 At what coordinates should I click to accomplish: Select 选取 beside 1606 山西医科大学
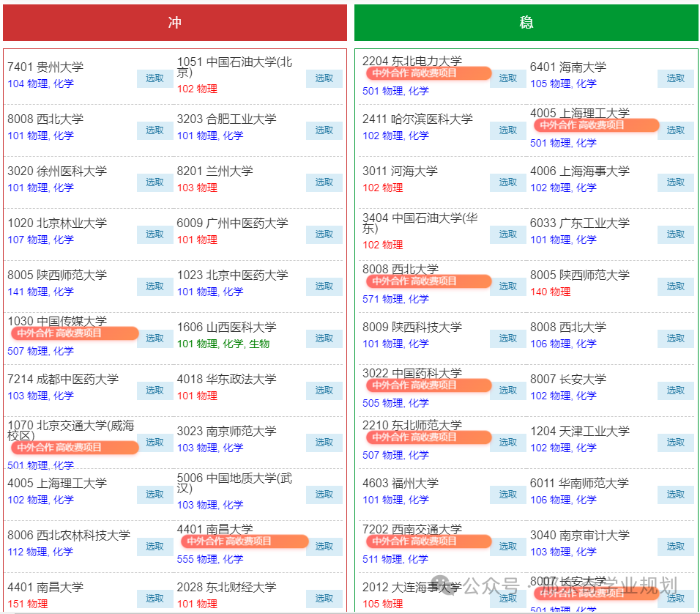[324, 339]
